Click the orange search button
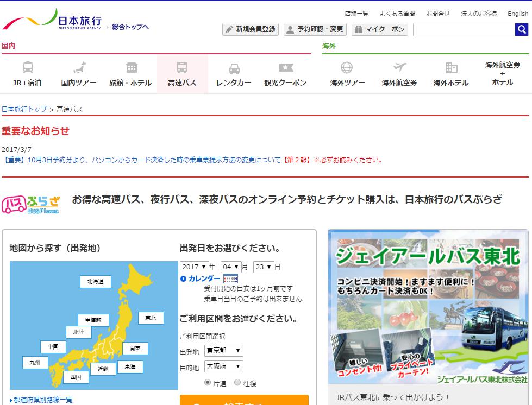 tap(244, 400)
